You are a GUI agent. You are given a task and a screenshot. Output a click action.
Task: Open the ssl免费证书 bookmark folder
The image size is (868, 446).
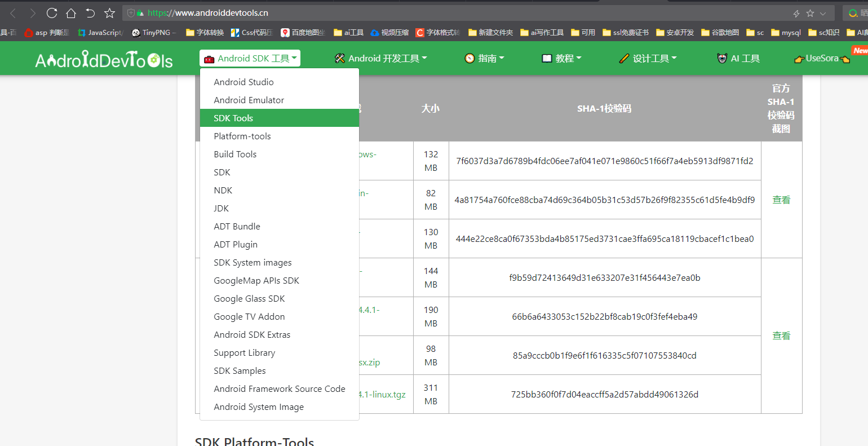click(x=626, y=33)
